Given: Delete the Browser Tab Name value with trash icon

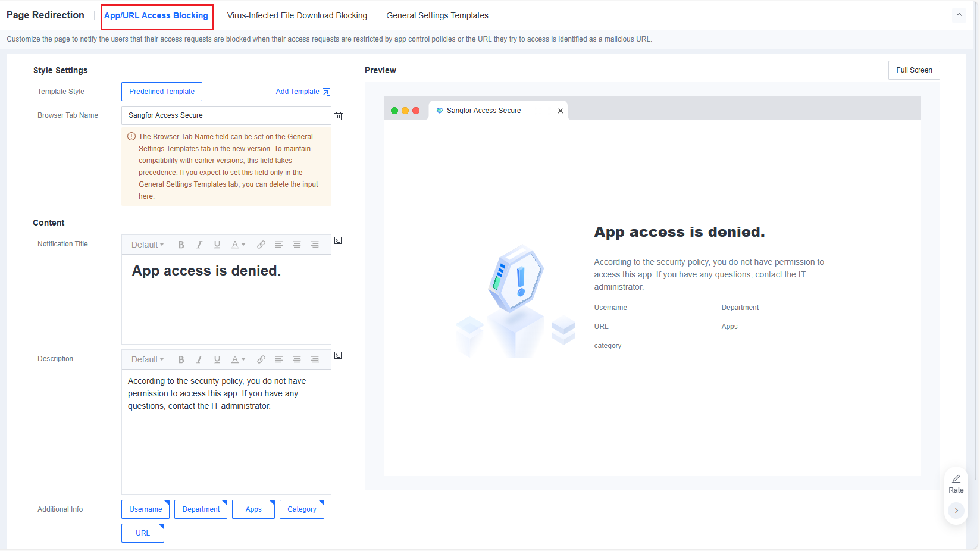Looking at the screenshot, I should [339, 116].
